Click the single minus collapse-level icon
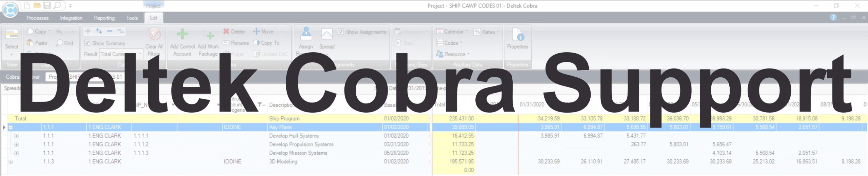868x176 pixels. click(110, 31)
